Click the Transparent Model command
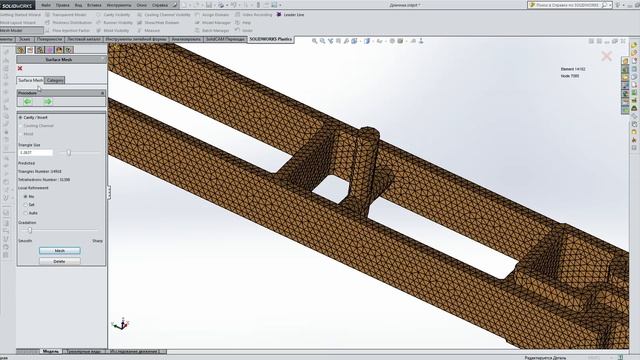The width and height of the screenshot is (640, 360). (x=66, y=14)
